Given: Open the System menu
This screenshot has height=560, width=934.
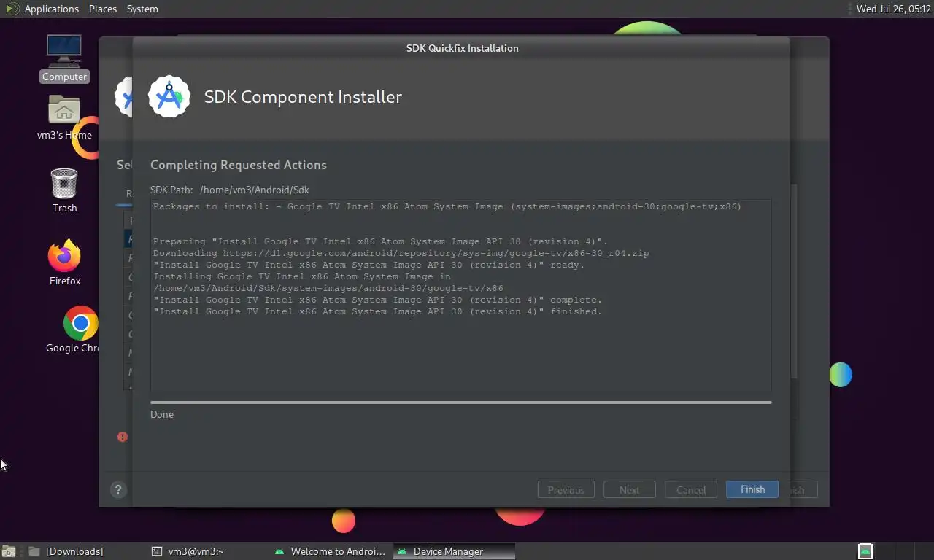Looking at the screenshot, I should point(142,9).
